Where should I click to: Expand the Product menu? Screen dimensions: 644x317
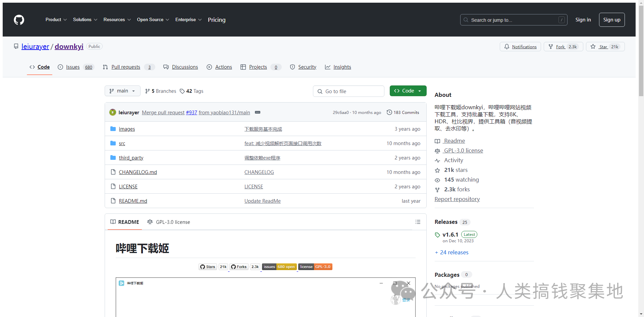click(56, 20)
